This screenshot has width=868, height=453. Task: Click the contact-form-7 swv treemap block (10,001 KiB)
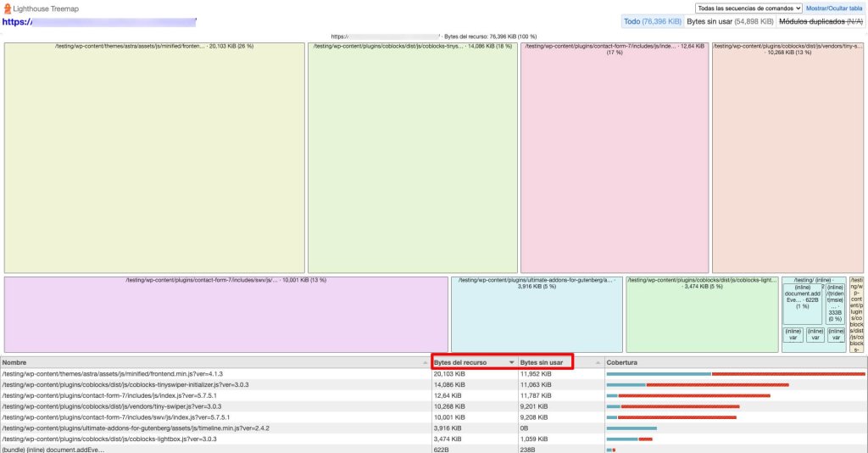[225, 315]
